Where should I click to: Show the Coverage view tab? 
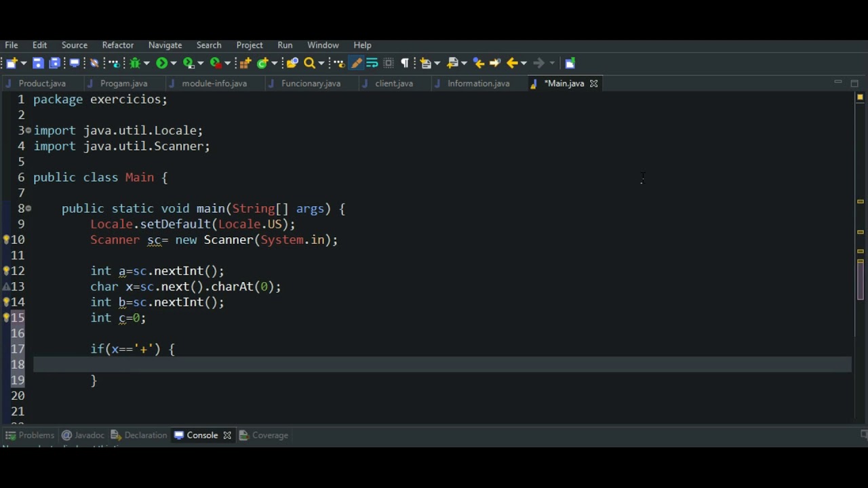[x=264, y=435]
